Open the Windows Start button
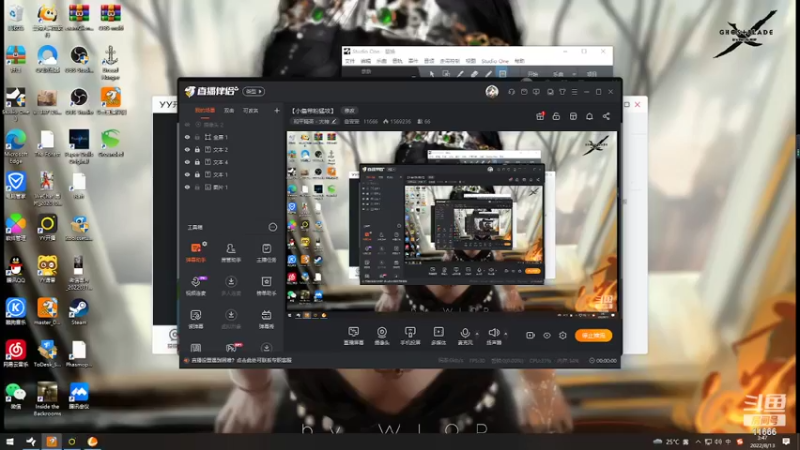Screen dimensions: 800x450 tap(10, 441)
